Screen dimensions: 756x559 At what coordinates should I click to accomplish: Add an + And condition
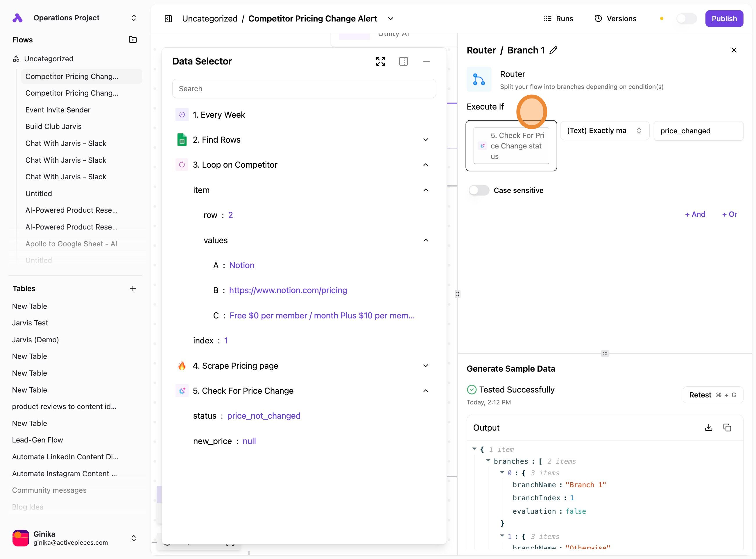click(x=695, y=214)
